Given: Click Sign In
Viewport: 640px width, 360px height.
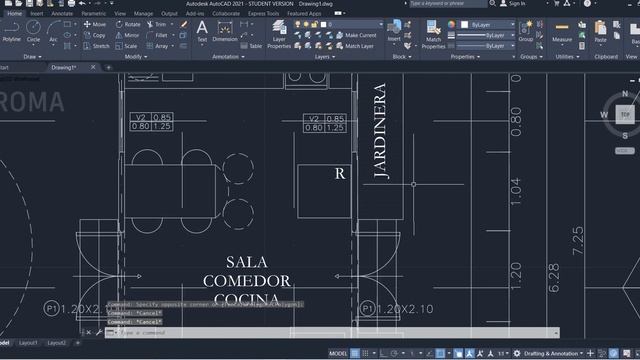Looking at the screenshot, I should pyautogui.click(x=513, y=4).
